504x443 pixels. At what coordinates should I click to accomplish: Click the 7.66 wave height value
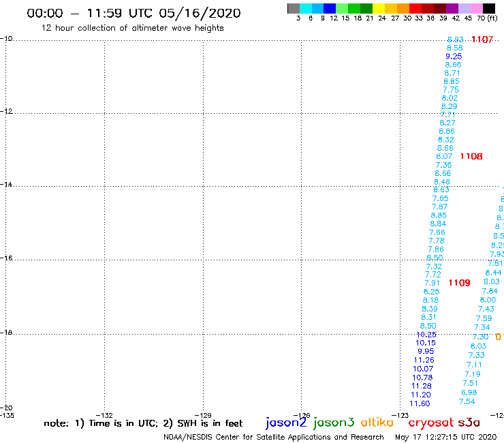click(437, 232)
